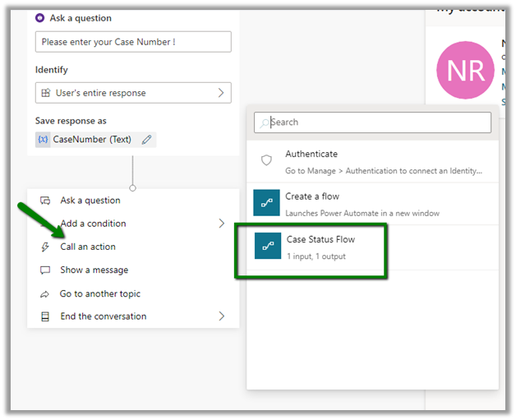Click the CaseNumber variable icon
This screenshot has width=516, height=420.
(43, 140)
